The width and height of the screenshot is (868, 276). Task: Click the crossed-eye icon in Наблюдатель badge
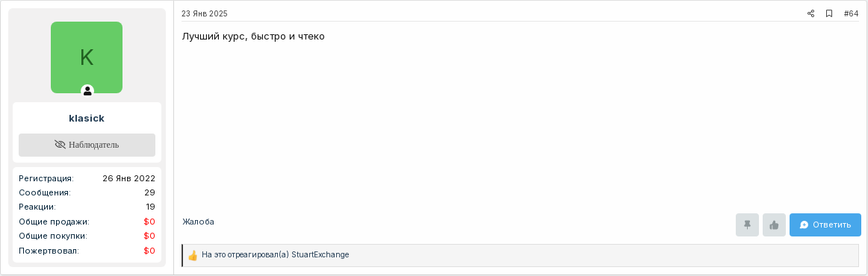coord(61,145)
